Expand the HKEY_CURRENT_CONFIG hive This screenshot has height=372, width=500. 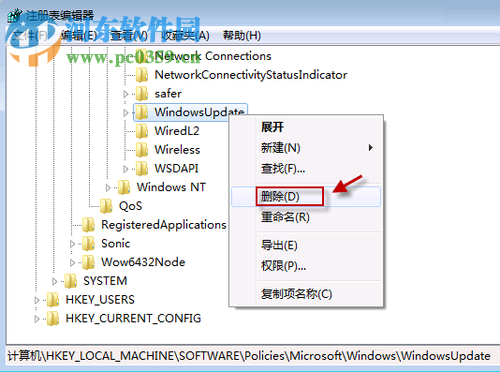click(x=37, y=319)
